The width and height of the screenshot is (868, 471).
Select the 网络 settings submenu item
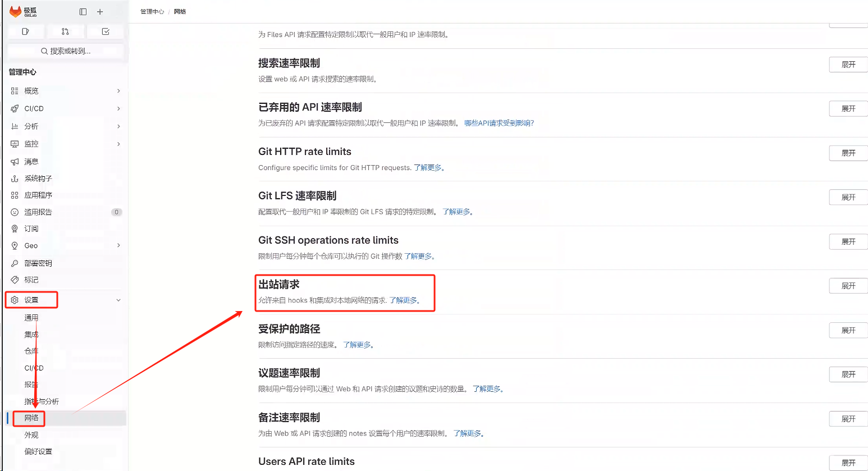click(31, 418)
